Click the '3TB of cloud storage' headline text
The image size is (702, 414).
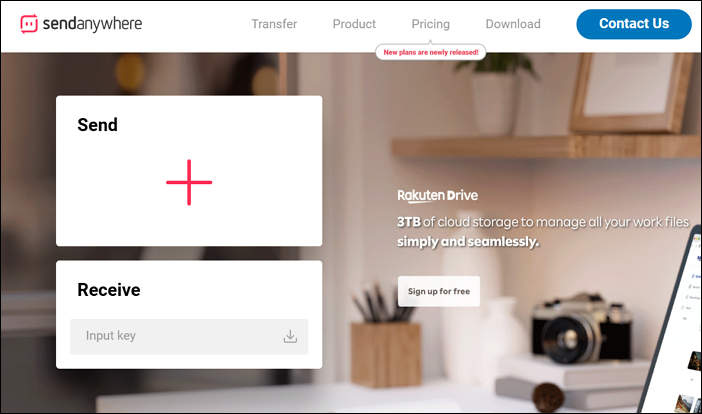pos(543,222)
